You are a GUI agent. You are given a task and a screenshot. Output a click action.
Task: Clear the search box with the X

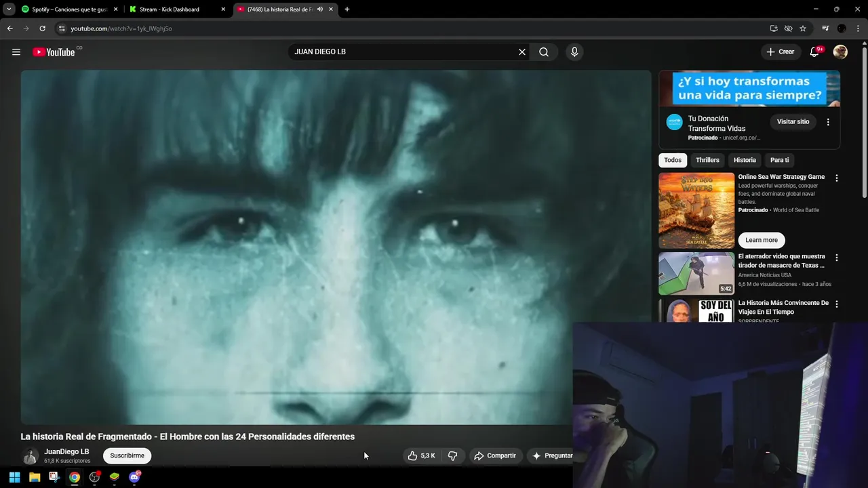522,52
